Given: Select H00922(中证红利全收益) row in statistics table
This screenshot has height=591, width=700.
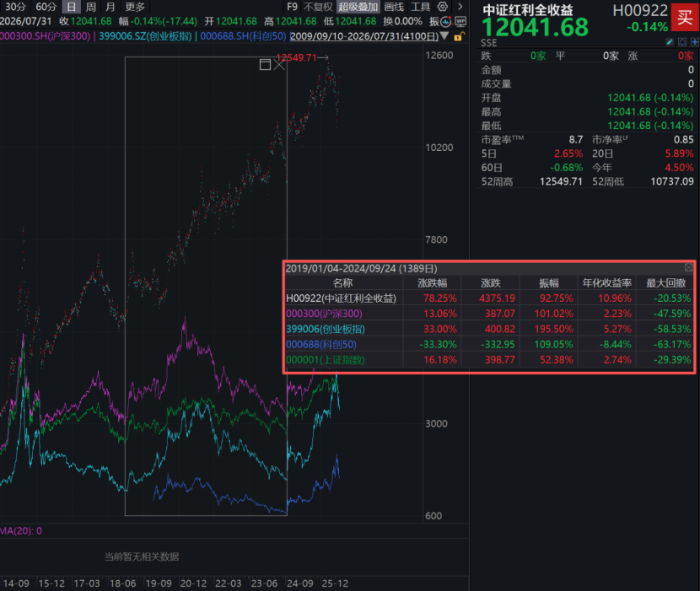Looking at the screenshot, I should point(489,298).
